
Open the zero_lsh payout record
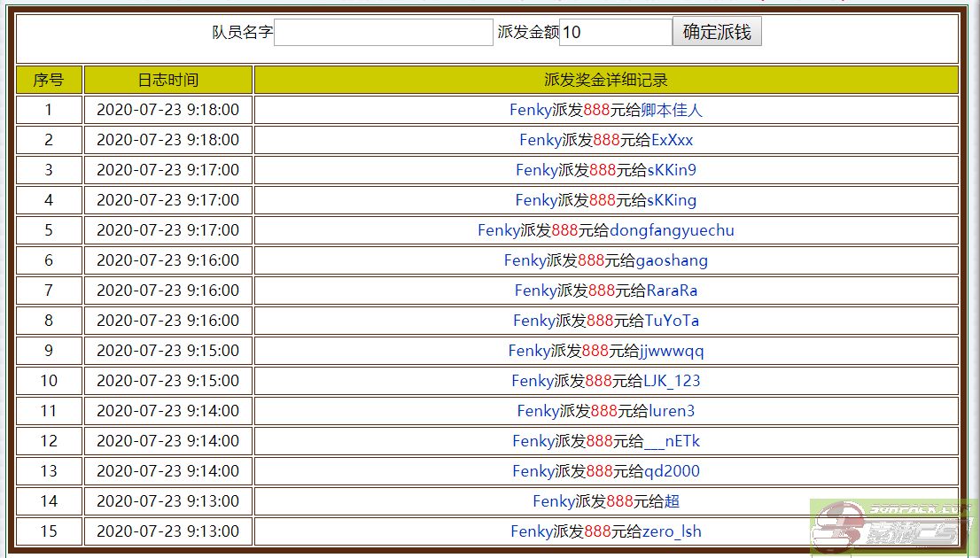(x=606, y=531)
